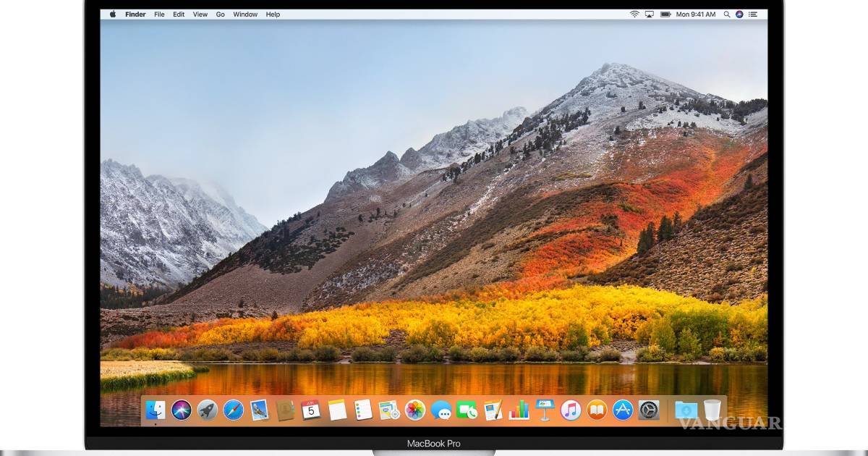Open System Preferences gear icon
This screenshot has width=868, height=456.
[x=648, y=410]
